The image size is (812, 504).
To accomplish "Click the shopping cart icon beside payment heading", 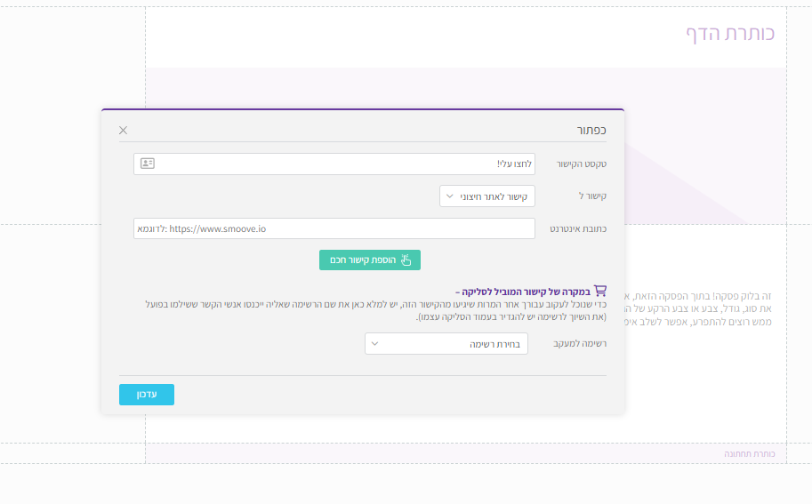I will [599, 290].
